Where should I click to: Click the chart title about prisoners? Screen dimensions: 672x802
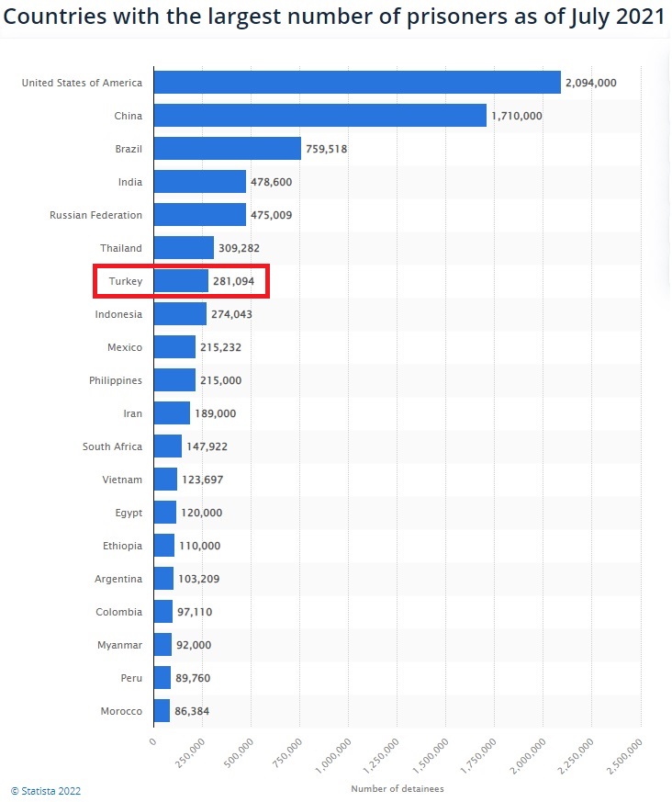point(336,17)
